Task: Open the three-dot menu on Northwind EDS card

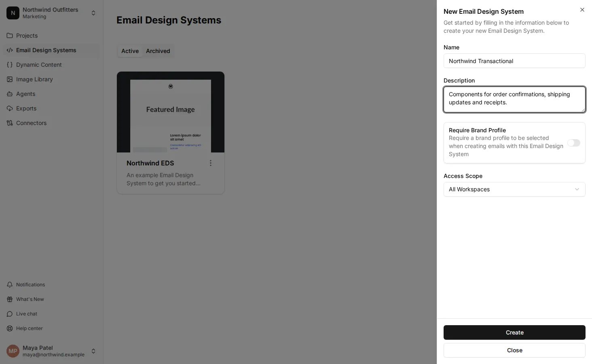Action: [x=211, y=163]
